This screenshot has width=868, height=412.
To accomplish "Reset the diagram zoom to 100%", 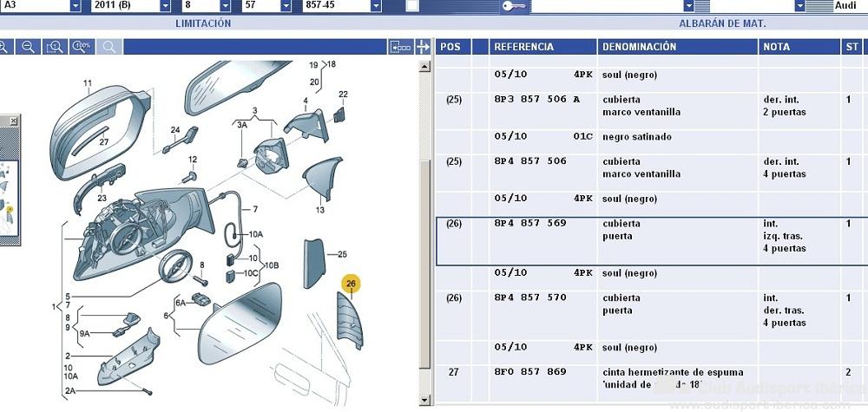I will (82, 47).
